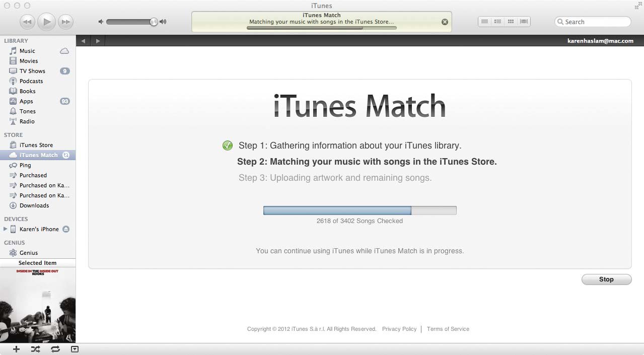This screenshot has height=355, width=644.
Task: Switch to Cover Flow view
Action: point(524,22)
